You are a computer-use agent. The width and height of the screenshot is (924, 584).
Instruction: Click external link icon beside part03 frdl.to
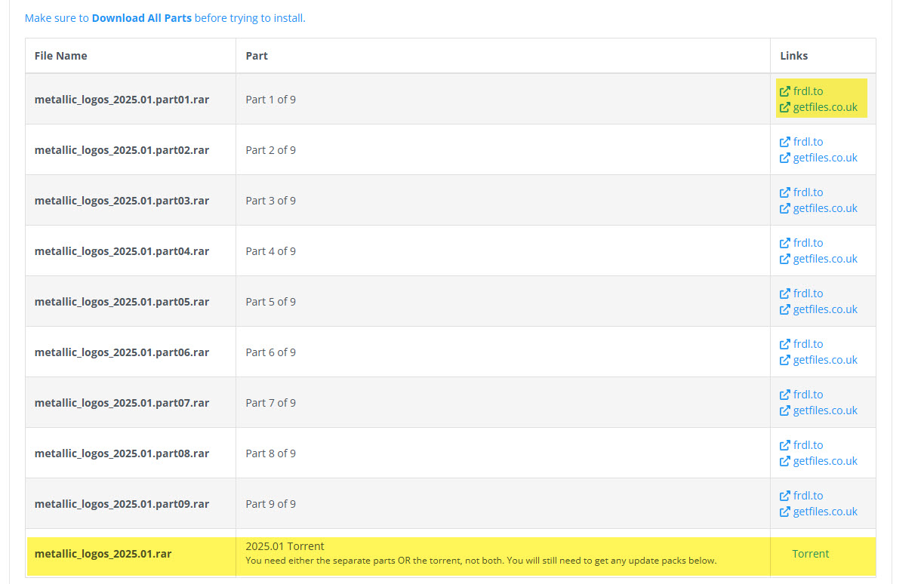pos(784,192)
